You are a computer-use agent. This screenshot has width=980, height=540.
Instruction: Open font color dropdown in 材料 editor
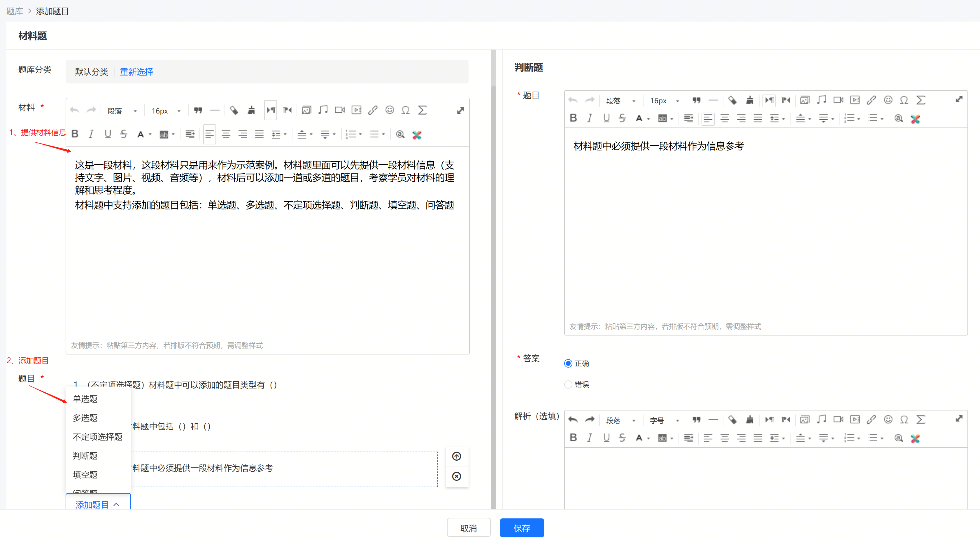150,134
